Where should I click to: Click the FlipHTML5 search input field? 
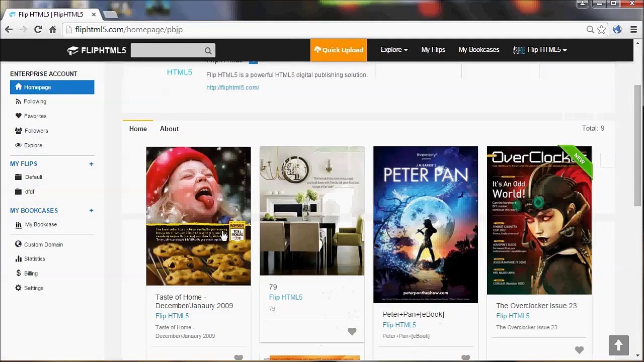(168, 50)
